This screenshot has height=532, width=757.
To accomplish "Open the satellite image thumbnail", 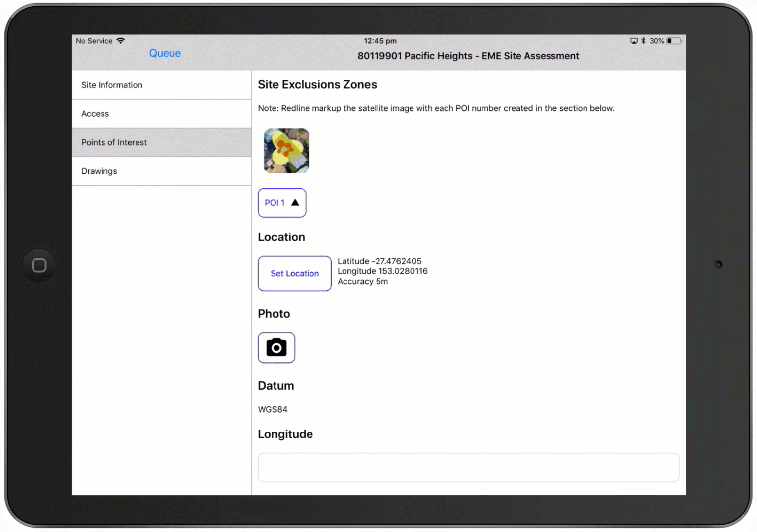I will [286, 151].
